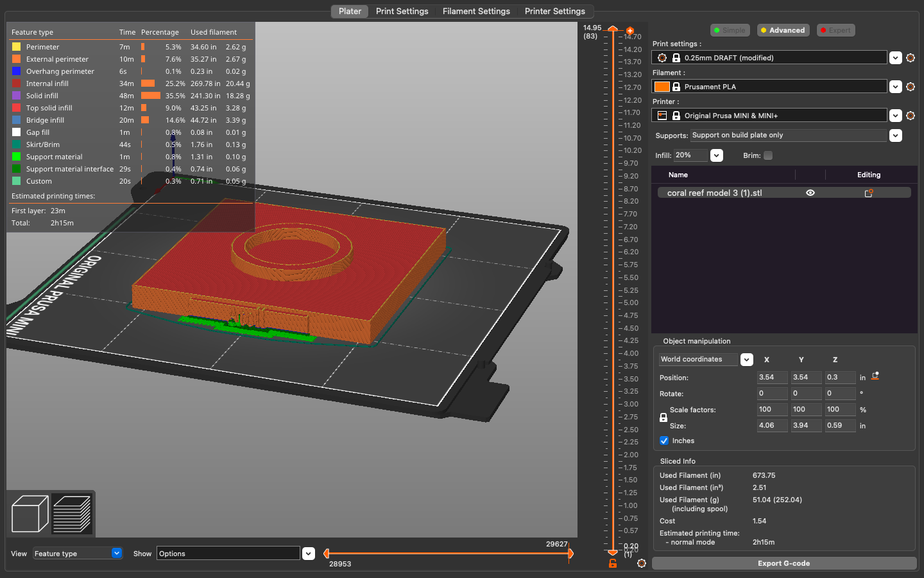
Task: Click the gear icon beside Prusament PLA filament
Action: (x=911, y=87)
